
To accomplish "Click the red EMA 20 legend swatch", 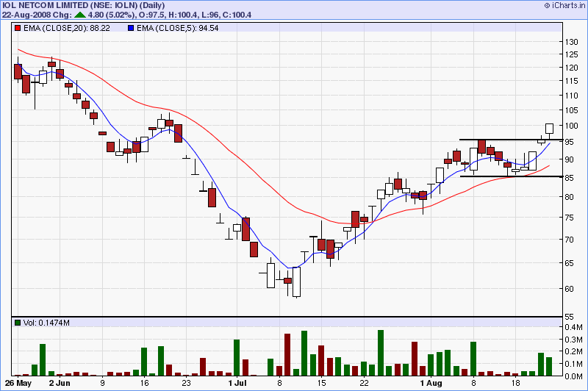I will tap(18, 28).
